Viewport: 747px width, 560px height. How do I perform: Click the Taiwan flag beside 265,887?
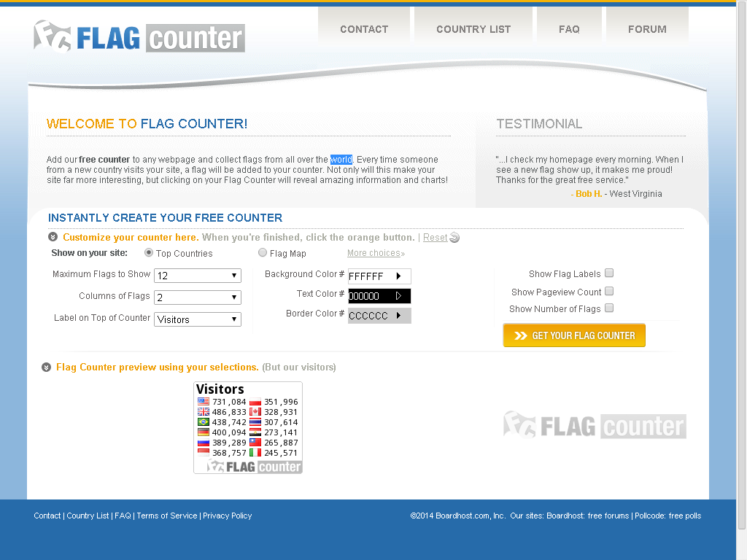(255, 443)
